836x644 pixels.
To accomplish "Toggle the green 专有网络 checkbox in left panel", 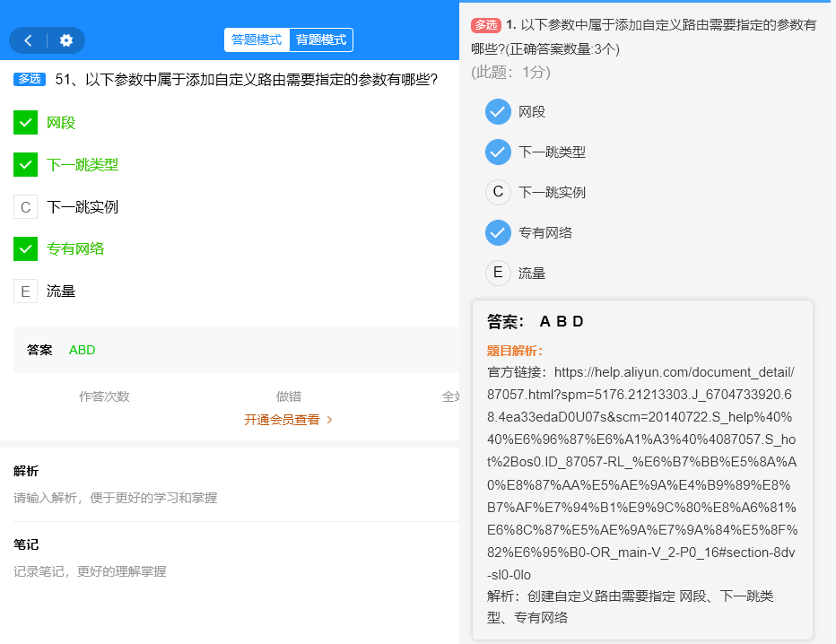I will click(x=26, y=249).
